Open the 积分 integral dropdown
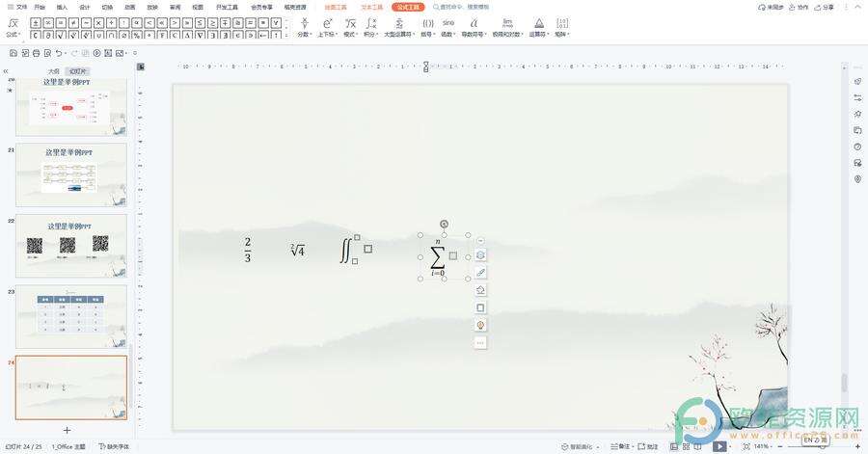This screenshot has height=454, width=868. (x=370, y=28)
